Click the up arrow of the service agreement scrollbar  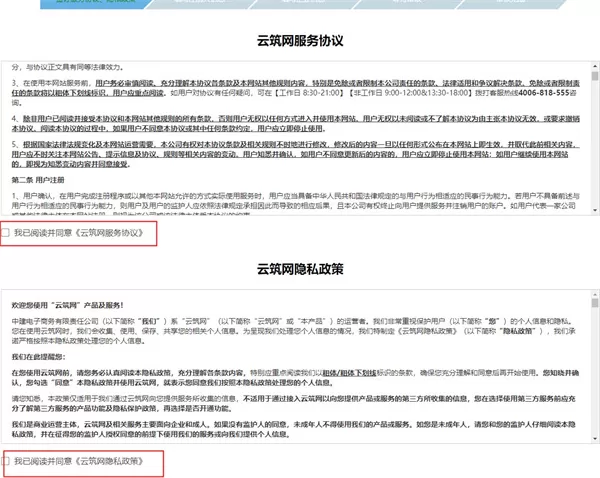pos(595,66)
